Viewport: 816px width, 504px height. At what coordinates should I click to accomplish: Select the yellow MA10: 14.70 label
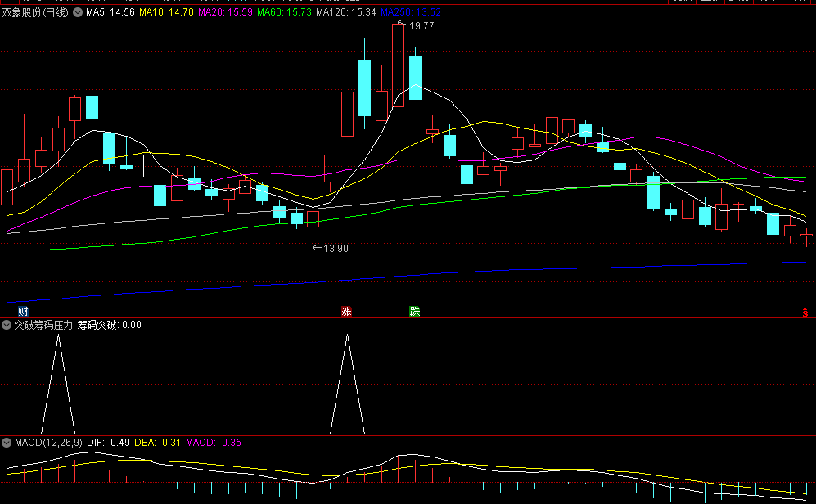166,12
